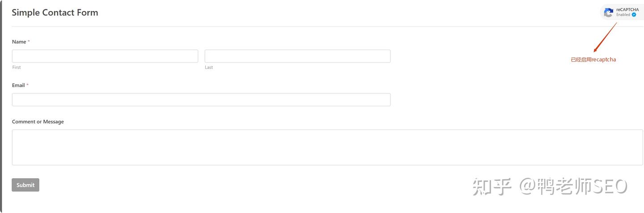Click the Last sublabel under name
Screen dimensions: 644x213
[209, 67]
